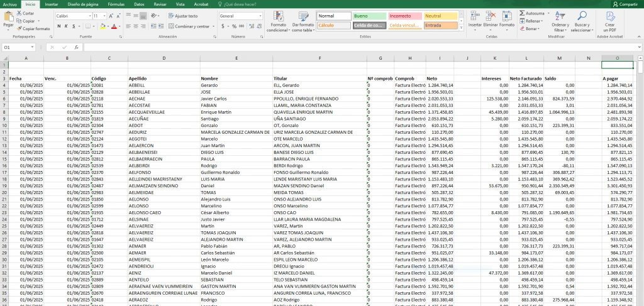Align text to the right
Viewport: 644px width, 306px height.
coord(143,26)
